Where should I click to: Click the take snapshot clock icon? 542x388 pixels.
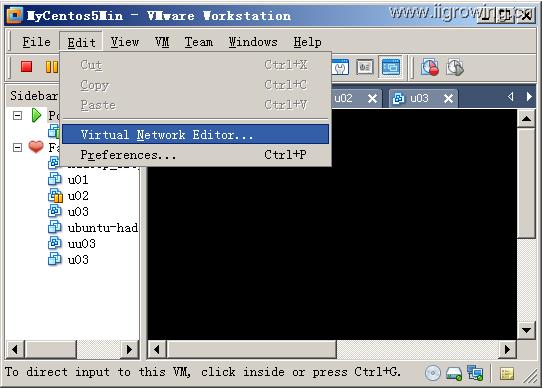click(x=430, y=67)
